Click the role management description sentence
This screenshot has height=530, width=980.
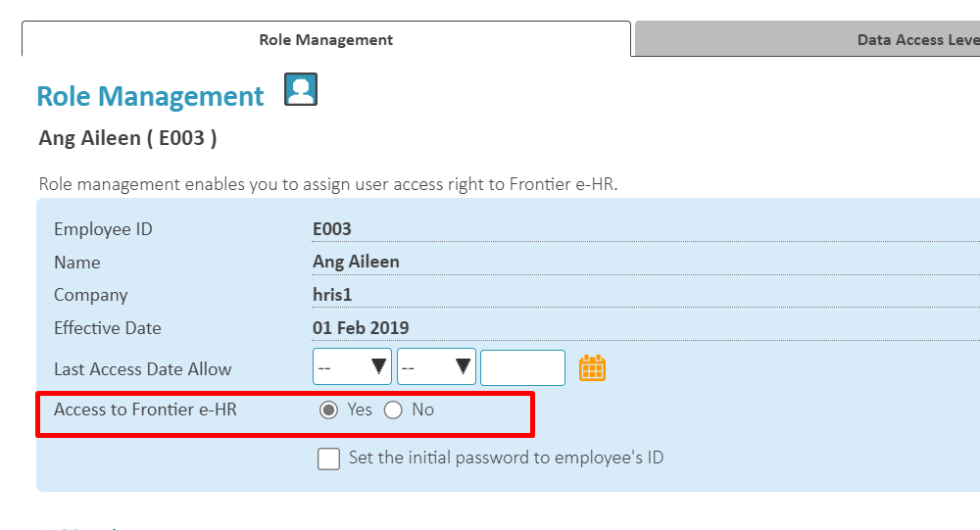coord(328,184)
